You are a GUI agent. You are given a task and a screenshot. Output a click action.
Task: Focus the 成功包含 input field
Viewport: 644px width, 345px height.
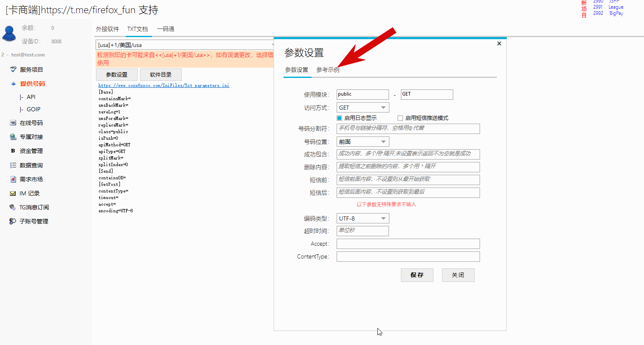[x=408, y=154]
